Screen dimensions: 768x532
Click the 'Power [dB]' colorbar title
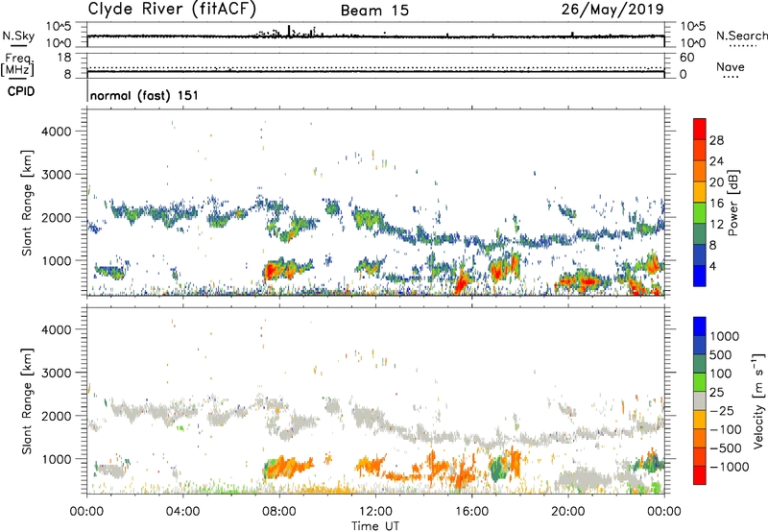pyautogui.click(x=732, y=203)
